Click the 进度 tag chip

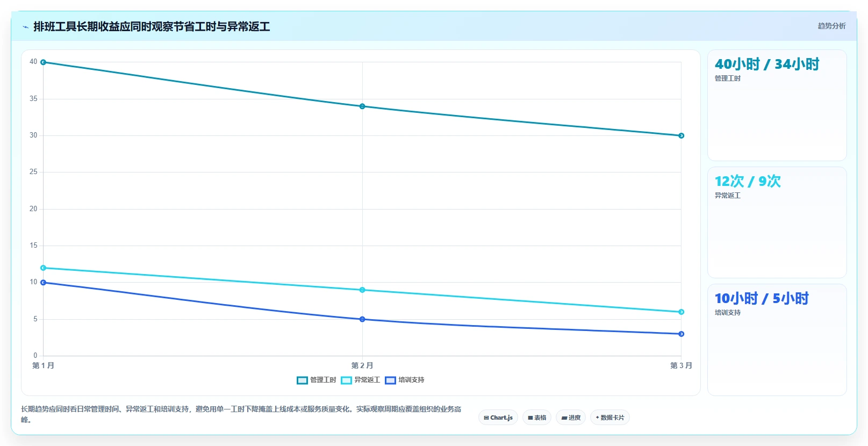click(571, 418)
